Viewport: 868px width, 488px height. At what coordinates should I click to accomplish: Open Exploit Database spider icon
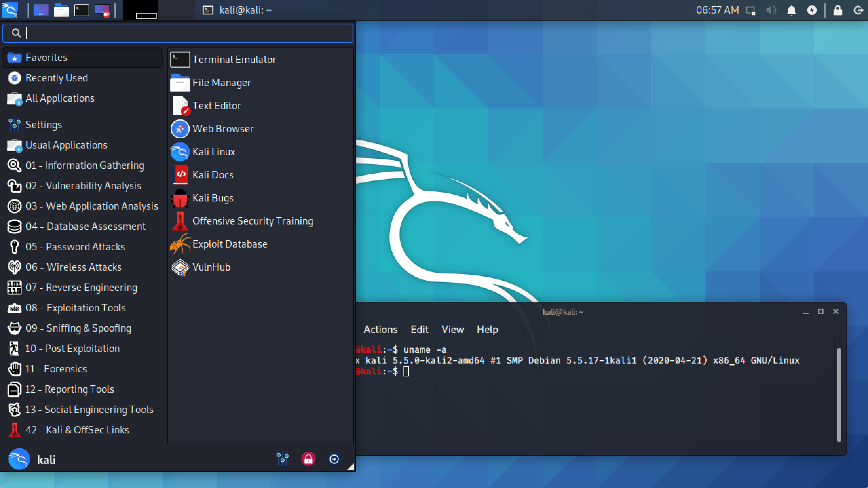pos(180,244)
